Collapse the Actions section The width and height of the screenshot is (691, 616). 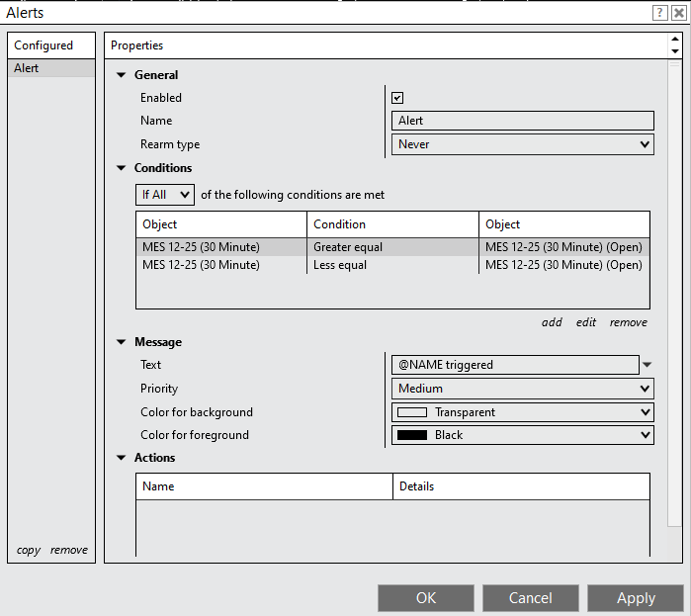123,458
